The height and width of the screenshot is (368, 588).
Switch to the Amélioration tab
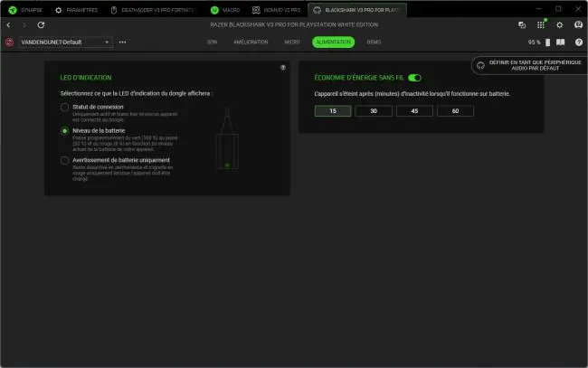point(251,42)
